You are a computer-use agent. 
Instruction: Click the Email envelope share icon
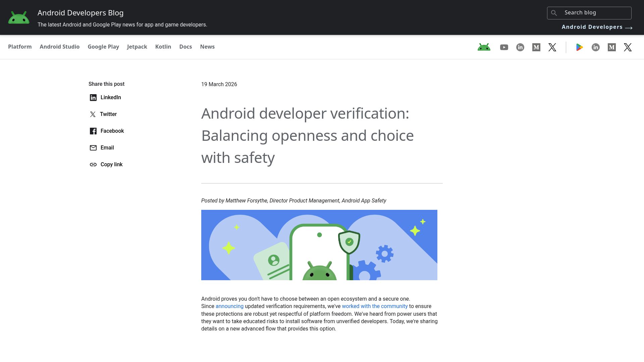click(x=93, y=148)
